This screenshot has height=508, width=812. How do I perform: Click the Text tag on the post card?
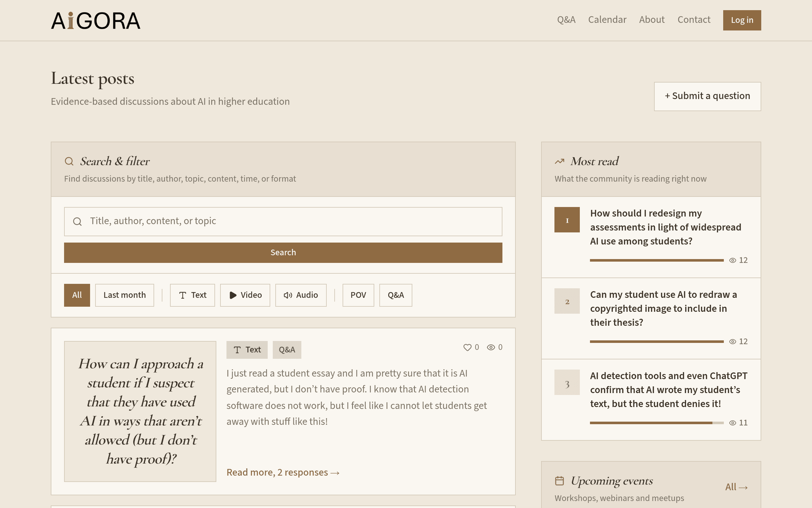click(x=247, y=350)
